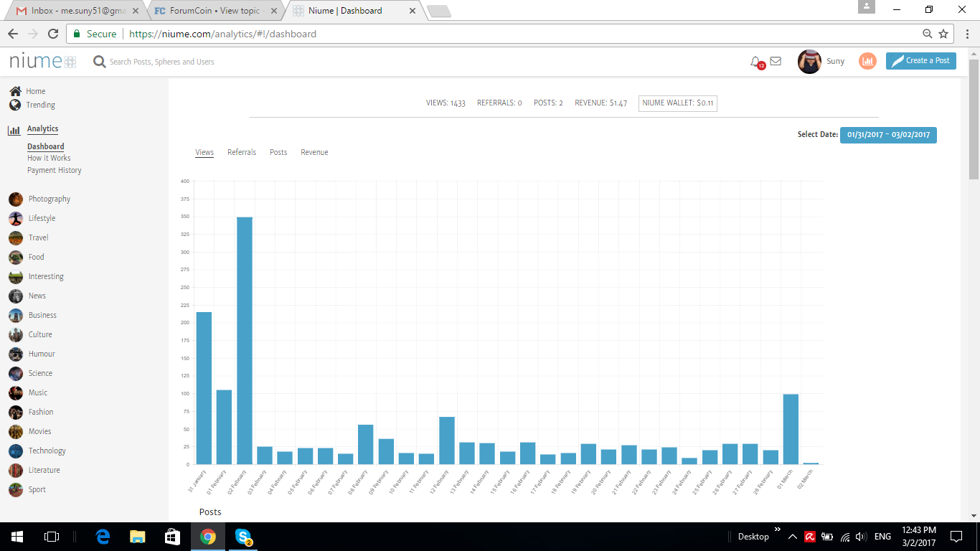Click the browser back arrow
This screenshot has width=980, height=551.
(13, 34)
